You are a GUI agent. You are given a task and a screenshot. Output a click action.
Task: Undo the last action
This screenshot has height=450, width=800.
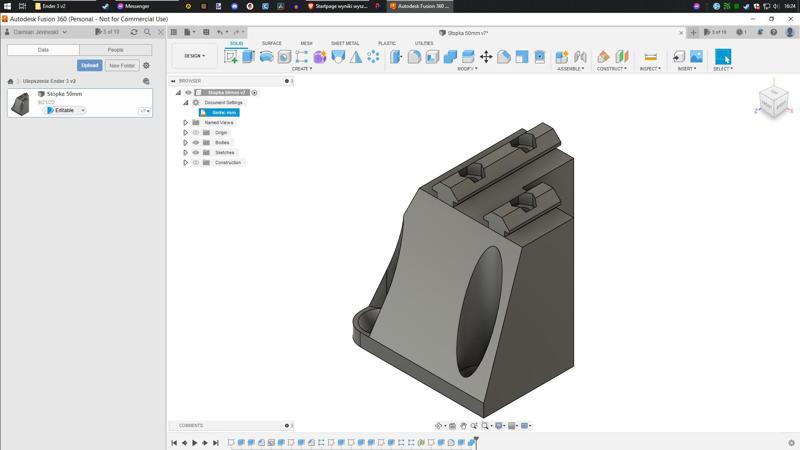pos(220,32)
